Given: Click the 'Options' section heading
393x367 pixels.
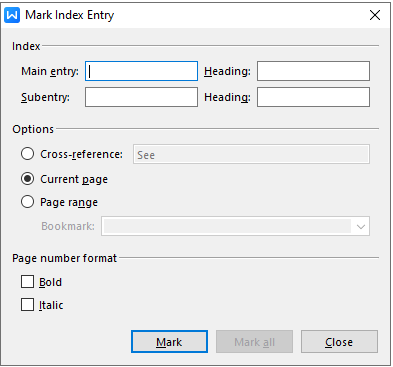Looking at the screenshot, I should [33, 129].
